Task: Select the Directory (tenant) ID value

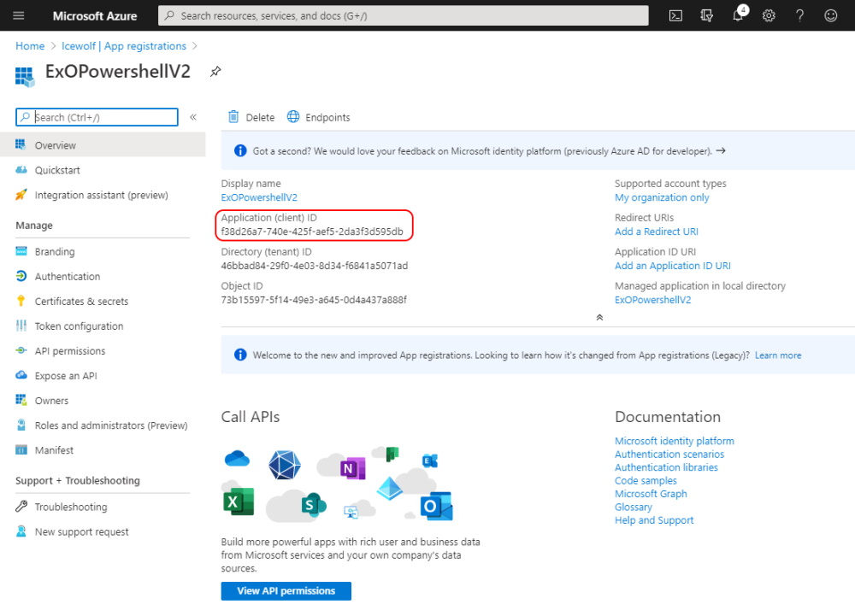Action: click(314, 266)
